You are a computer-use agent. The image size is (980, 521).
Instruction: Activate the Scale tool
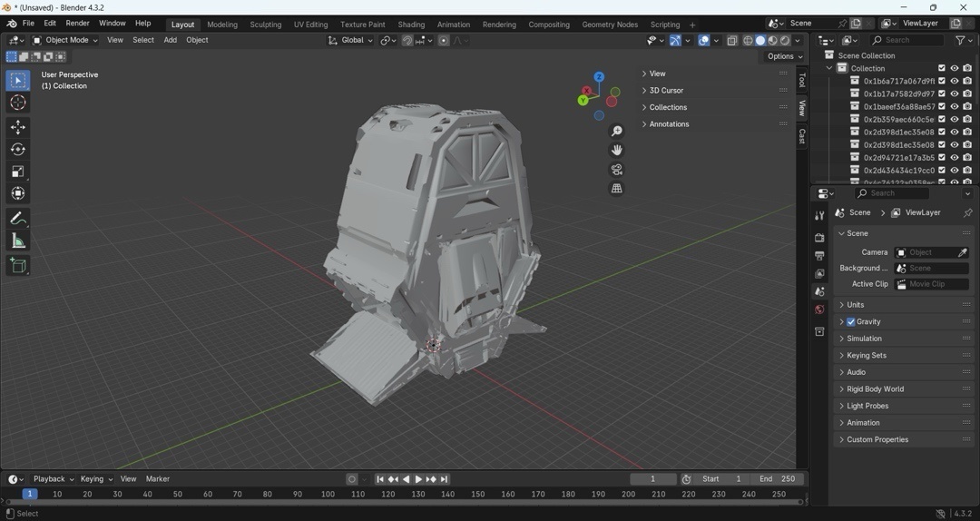18,172
